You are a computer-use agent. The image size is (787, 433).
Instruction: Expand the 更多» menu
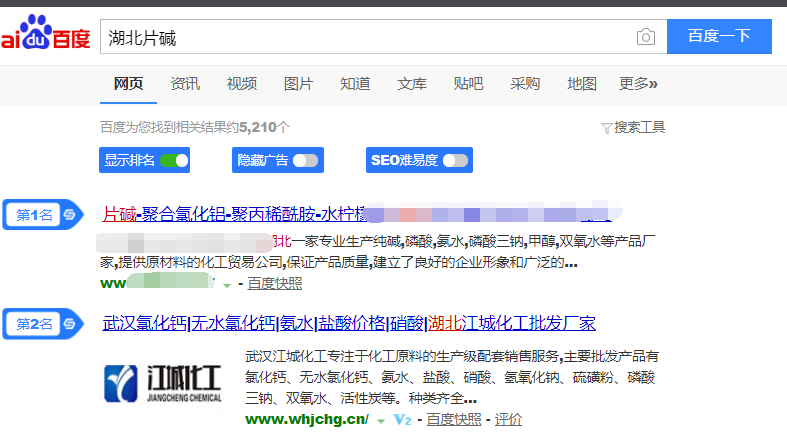(x=638, y=83)
